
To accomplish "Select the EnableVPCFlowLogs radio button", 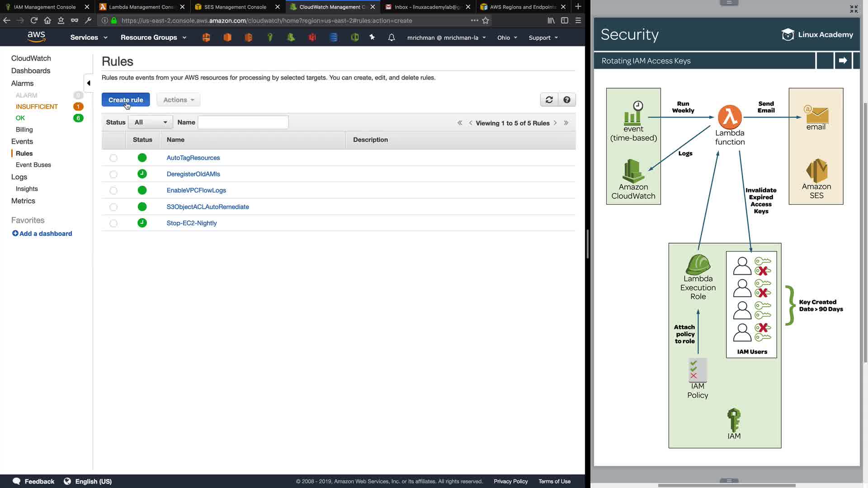I will coord(113,191).
